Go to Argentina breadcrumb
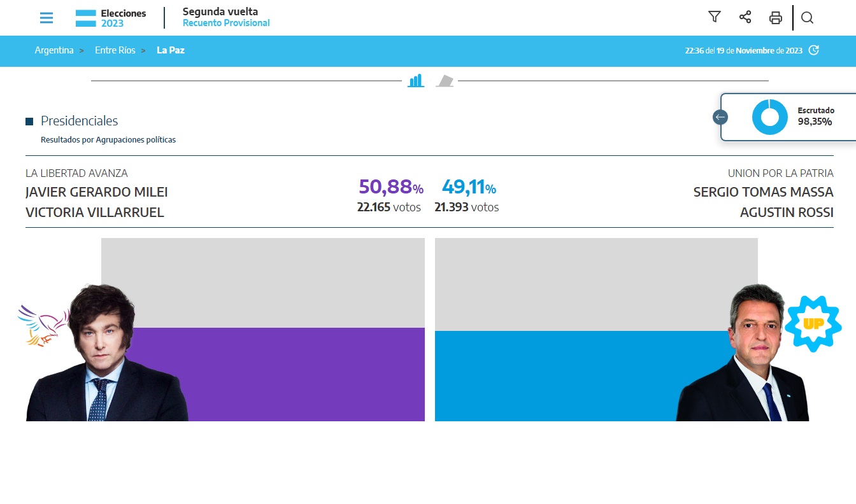Screen dimensions: 856x504 click(x=54, y=50)
